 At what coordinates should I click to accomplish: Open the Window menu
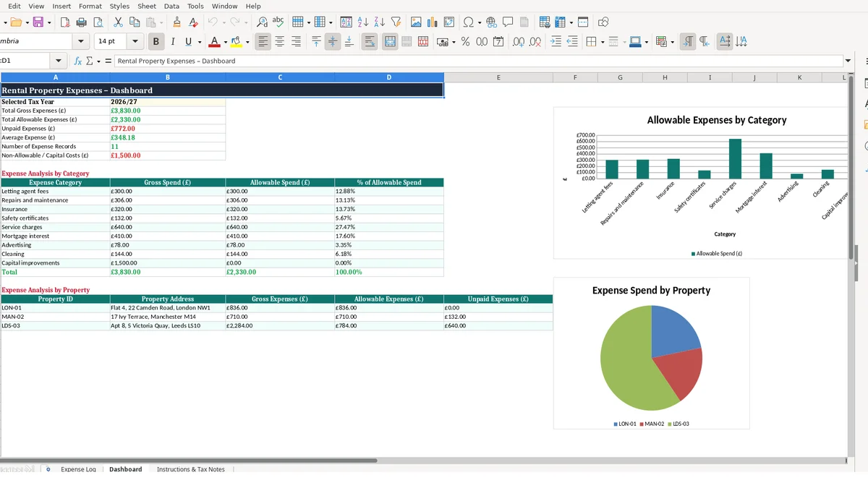click(x=224, y=6)
